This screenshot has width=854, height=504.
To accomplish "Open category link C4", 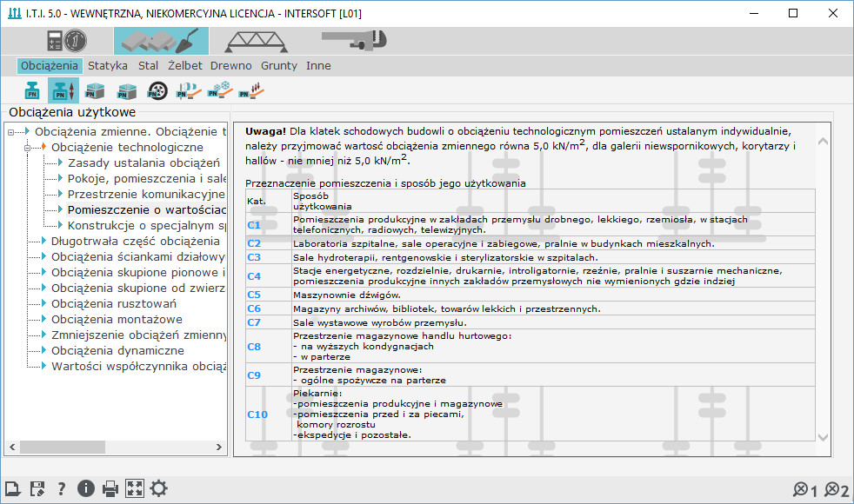I will pos(254,276).
